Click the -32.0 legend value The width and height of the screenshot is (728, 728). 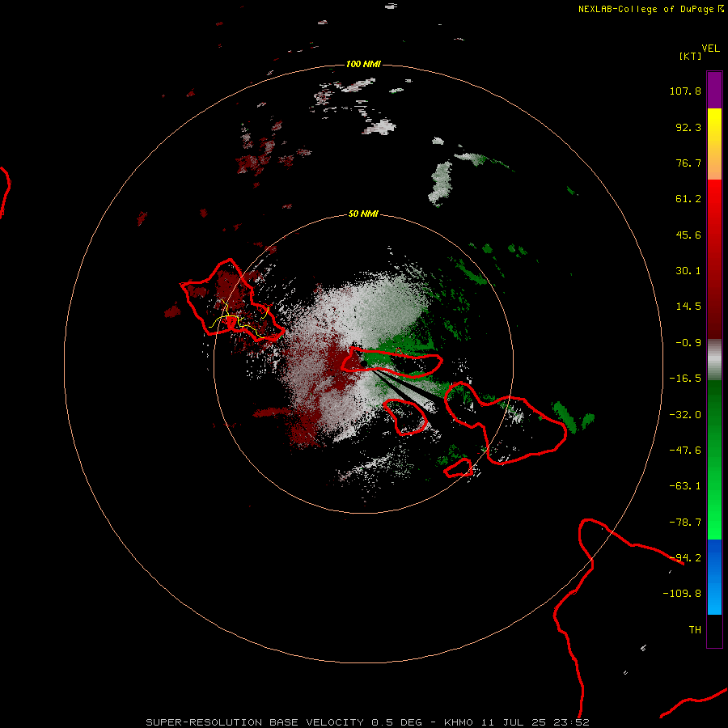685,415
